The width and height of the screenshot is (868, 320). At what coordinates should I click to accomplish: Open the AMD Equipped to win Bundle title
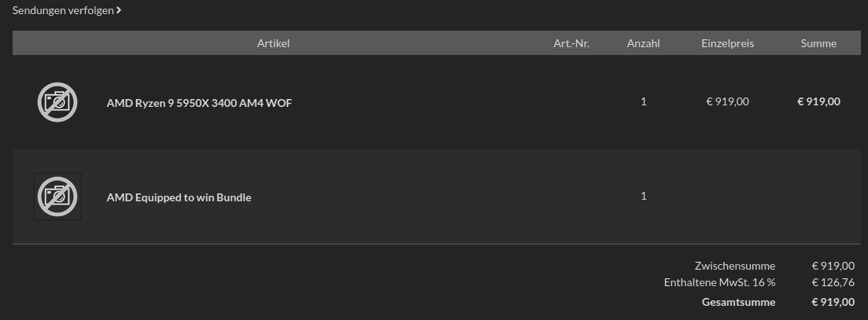click(x=179, y=197)
